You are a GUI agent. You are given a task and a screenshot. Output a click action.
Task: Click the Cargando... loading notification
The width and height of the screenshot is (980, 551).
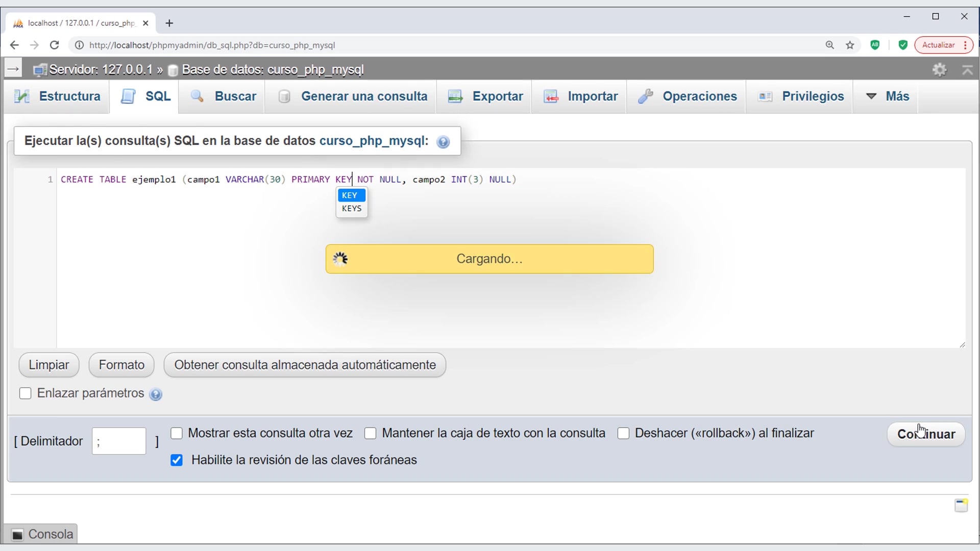[x=489, y=259]
